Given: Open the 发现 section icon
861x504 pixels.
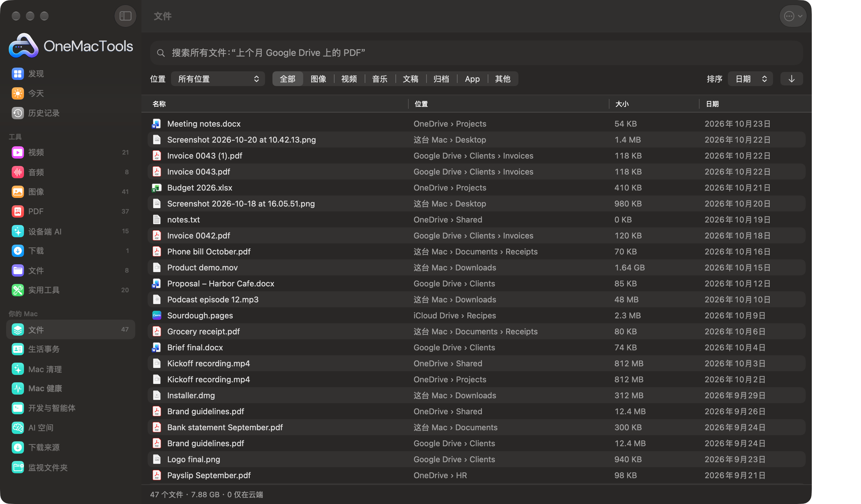Looking at the screenshot, I should (18, 74).
